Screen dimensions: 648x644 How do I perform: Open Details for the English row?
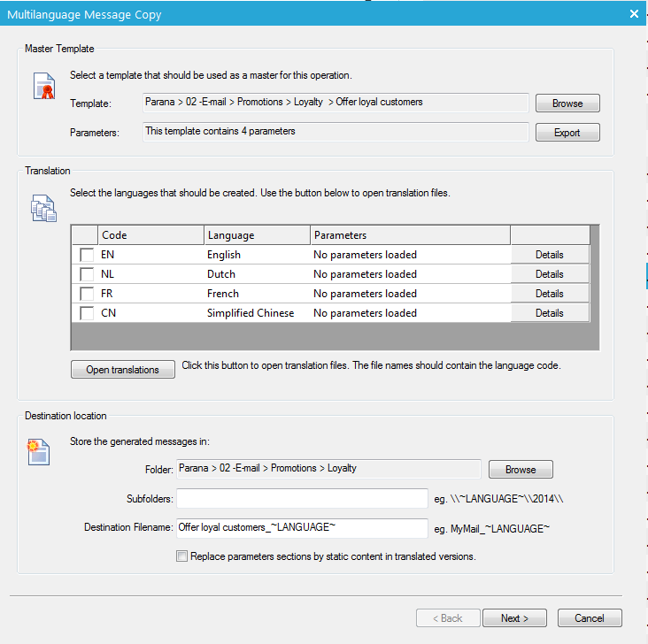tap(549, 255)
